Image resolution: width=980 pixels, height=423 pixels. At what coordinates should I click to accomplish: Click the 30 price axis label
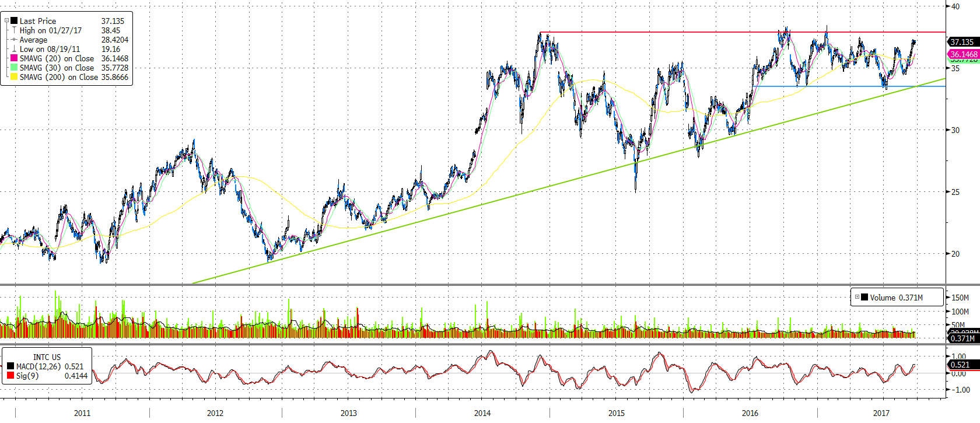tap(956, 130)
